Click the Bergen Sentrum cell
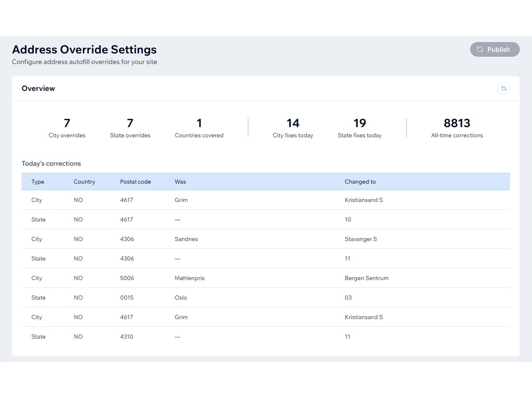532x399 pixels. pos(366,278)
